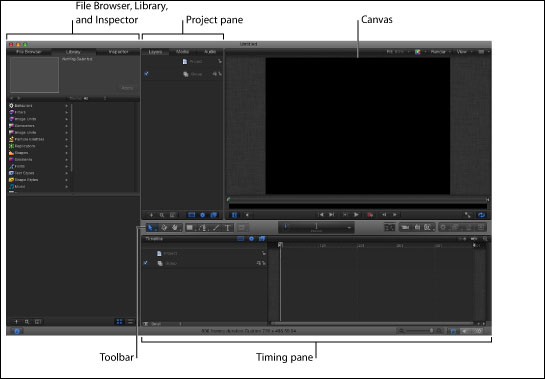Click the Play button under the canvas
The height and width of the screenshot is (379, 545).
[356, 215]
